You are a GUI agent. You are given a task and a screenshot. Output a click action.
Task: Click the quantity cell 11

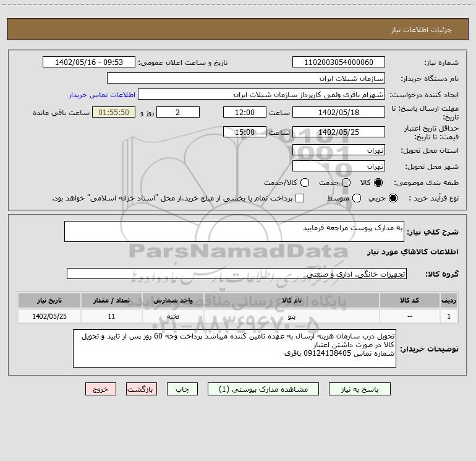point(111,316)
